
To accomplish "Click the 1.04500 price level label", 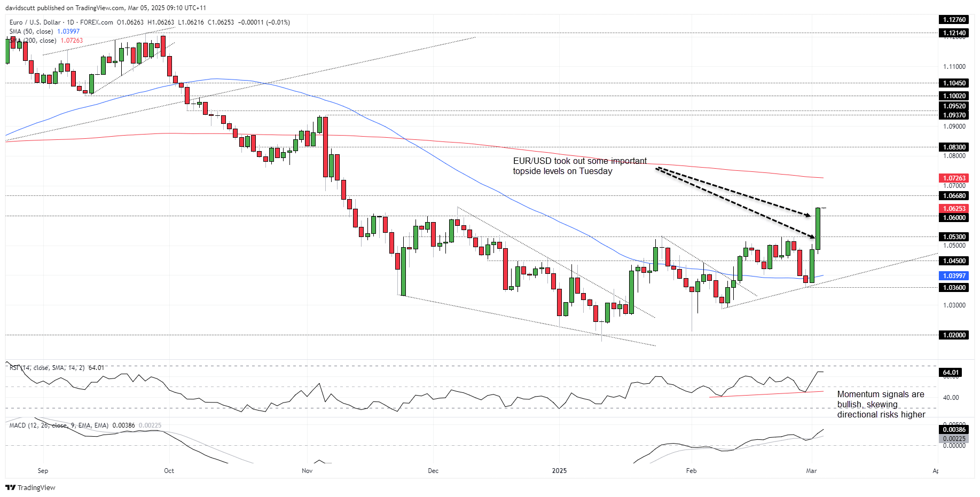I will (x=954, y=261).
